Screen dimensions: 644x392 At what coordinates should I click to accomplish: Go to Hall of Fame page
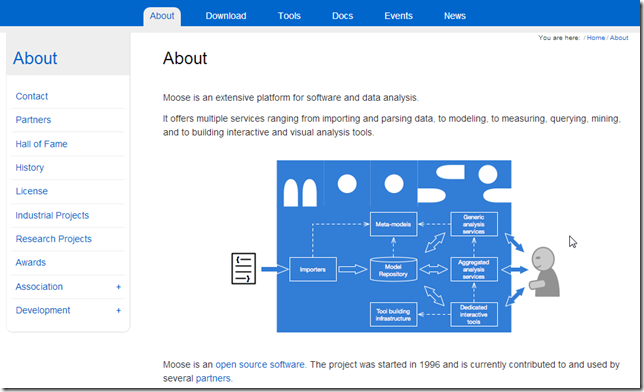(41, 144)
